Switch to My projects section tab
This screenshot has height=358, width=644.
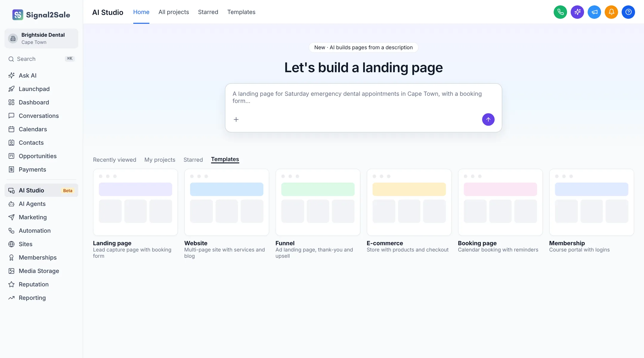(x=160, y=160)
